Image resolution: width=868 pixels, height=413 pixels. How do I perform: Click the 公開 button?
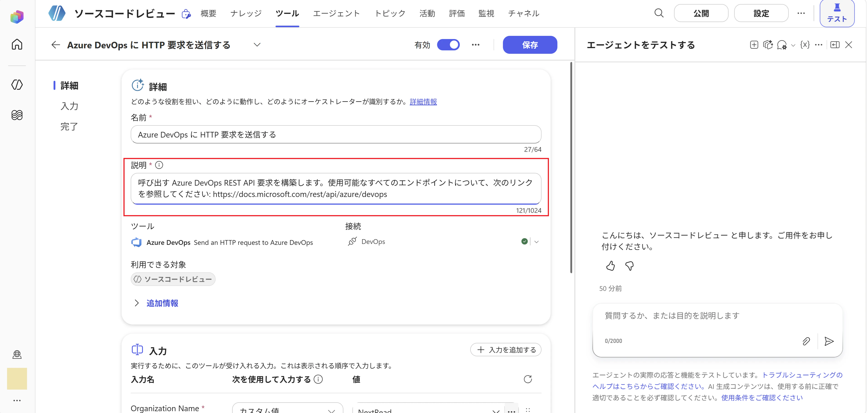click(701, 13)
